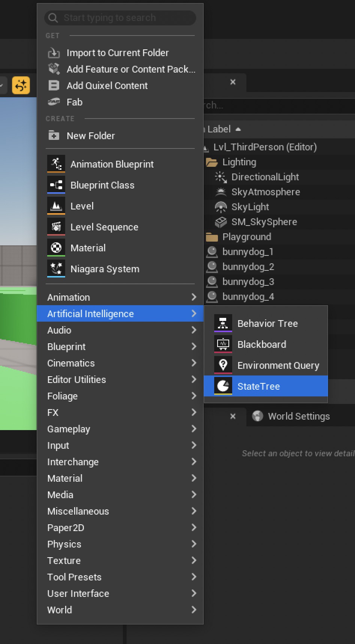Choose the Blackboard asset icon
This screenshot has width=355, height=644.
(x=223, y=344)
